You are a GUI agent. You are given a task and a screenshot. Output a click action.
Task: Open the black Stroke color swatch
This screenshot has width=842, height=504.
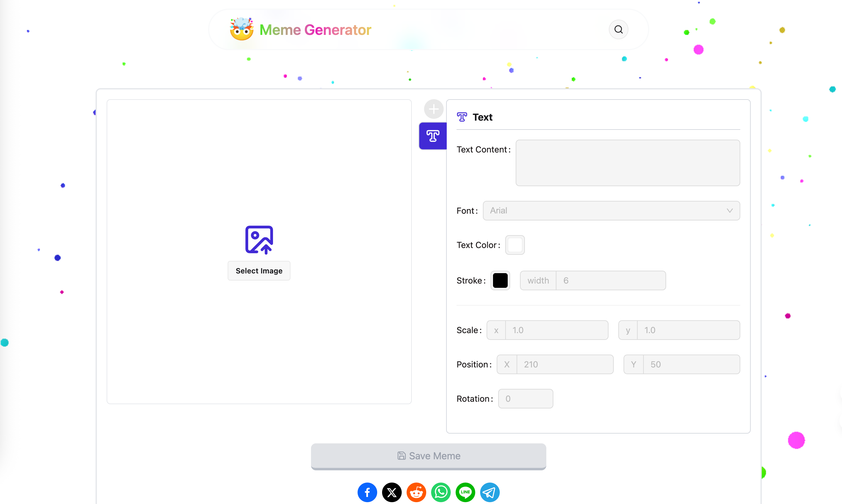pos(500,280)
